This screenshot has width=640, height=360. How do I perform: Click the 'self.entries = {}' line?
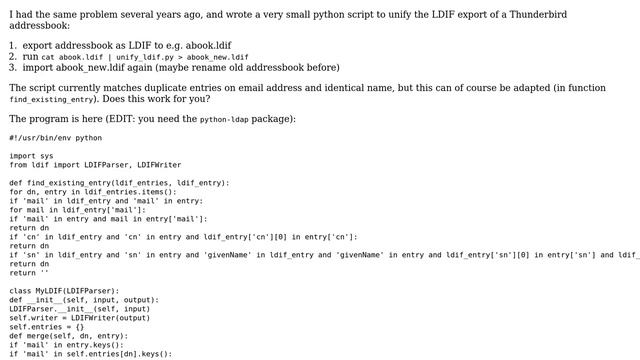(x=47, y=327)
